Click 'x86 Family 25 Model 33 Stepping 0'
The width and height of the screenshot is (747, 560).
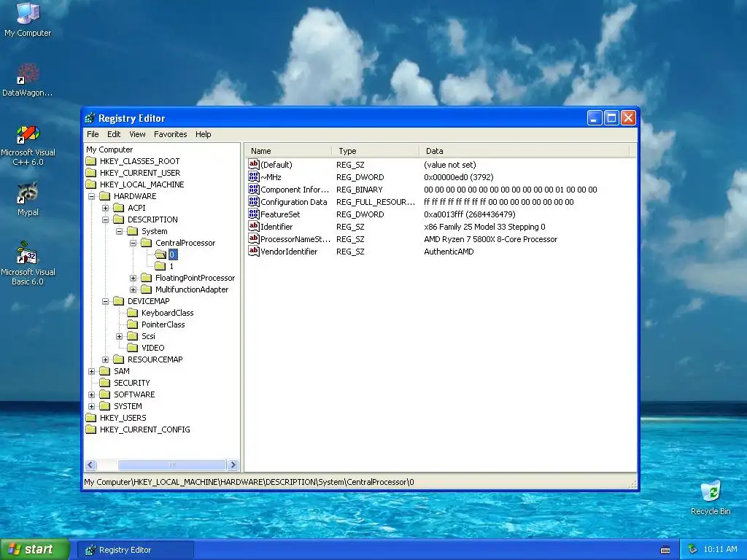[x=484, y=227]
